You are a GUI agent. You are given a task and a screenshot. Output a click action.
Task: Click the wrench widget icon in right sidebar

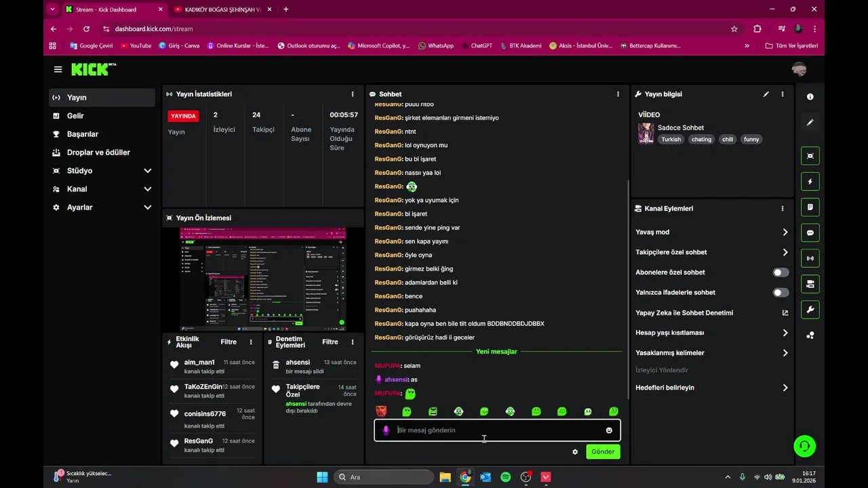pyautogui.click(x=810, y=310)
